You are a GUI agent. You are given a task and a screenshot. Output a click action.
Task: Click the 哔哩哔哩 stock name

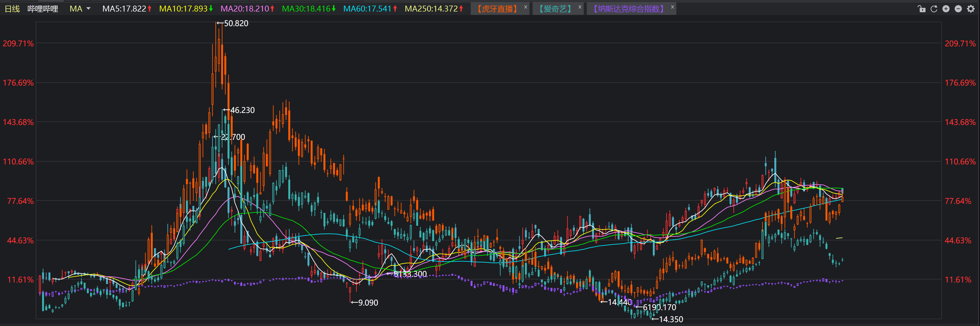point(43,9)
